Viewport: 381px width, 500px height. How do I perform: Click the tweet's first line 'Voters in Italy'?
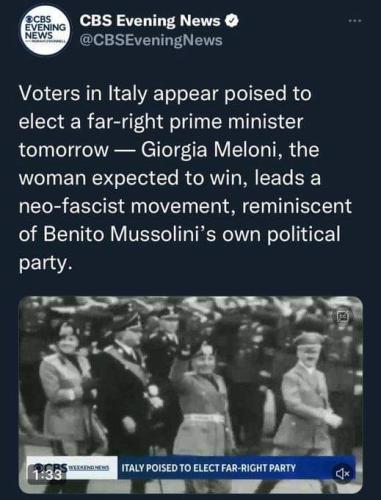(83, 94)
